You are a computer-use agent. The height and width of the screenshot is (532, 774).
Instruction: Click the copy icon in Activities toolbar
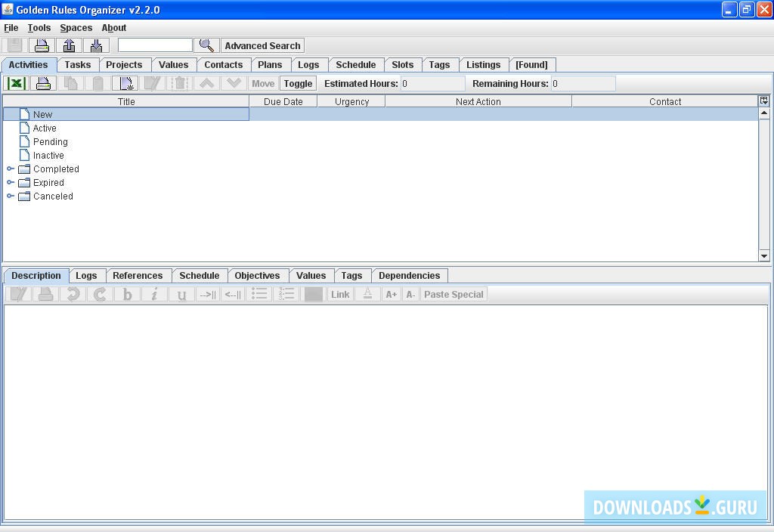[70, 83]
